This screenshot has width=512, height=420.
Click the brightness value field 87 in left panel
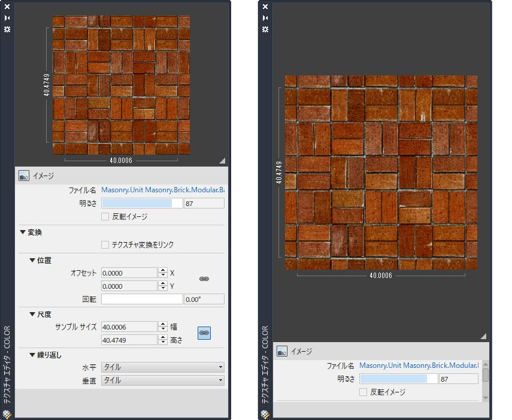click(x=204, y=204)
